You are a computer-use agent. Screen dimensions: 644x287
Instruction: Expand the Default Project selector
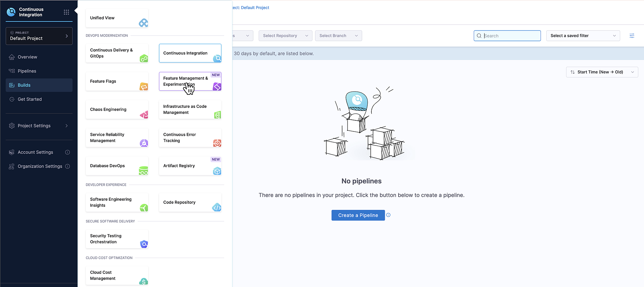point(39,36)
